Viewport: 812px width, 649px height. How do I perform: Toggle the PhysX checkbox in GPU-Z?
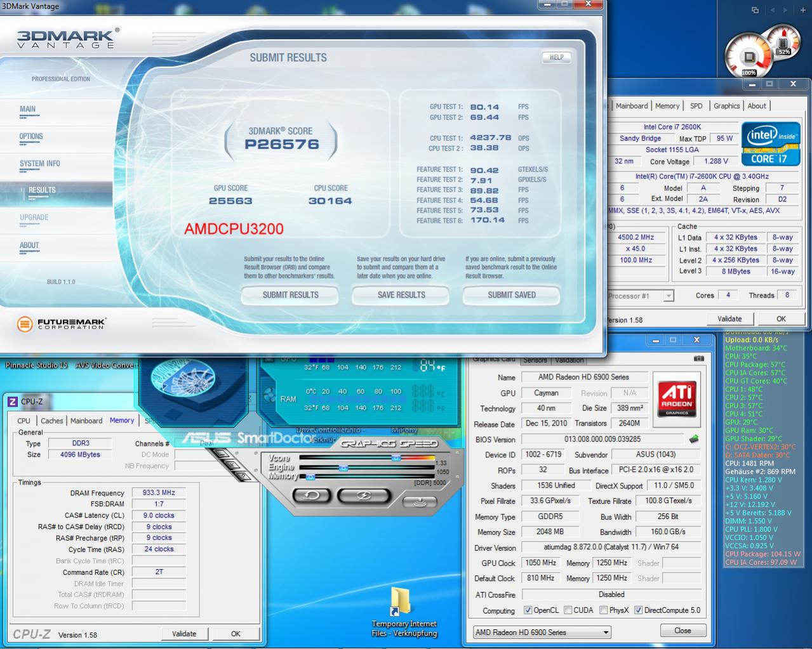click(x=602, y=610)
